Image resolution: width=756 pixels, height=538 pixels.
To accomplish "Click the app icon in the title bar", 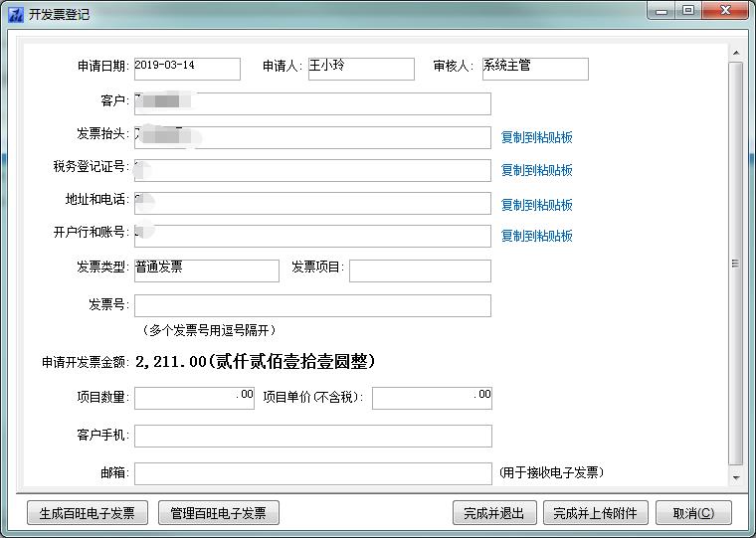I will (x=16, y=14).
